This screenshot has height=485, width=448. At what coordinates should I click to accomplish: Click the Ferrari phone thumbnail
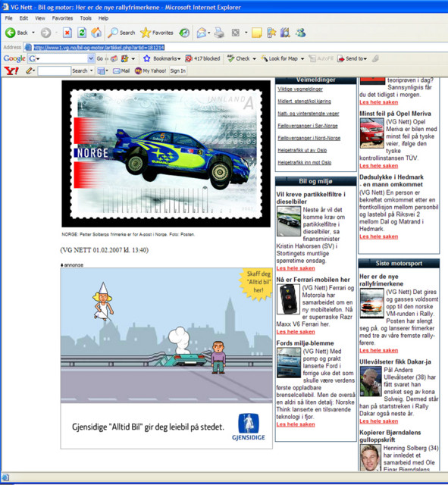(288, 299)
